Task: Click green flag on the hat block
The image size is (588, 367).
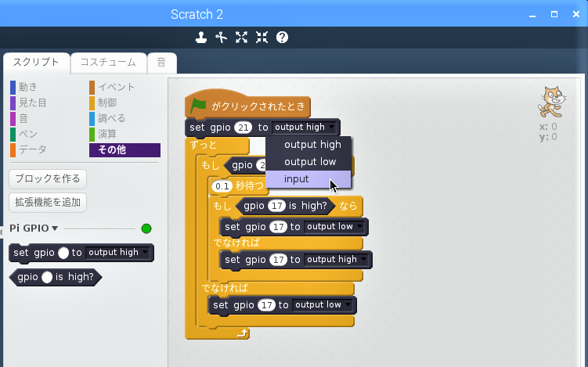Action: (x=198, y=106)
